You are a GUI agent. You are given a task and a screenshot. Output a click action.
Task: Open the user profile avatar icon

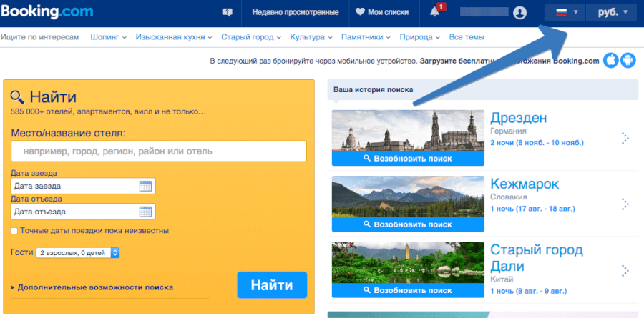pyautogui.click(x=519, y=12)
